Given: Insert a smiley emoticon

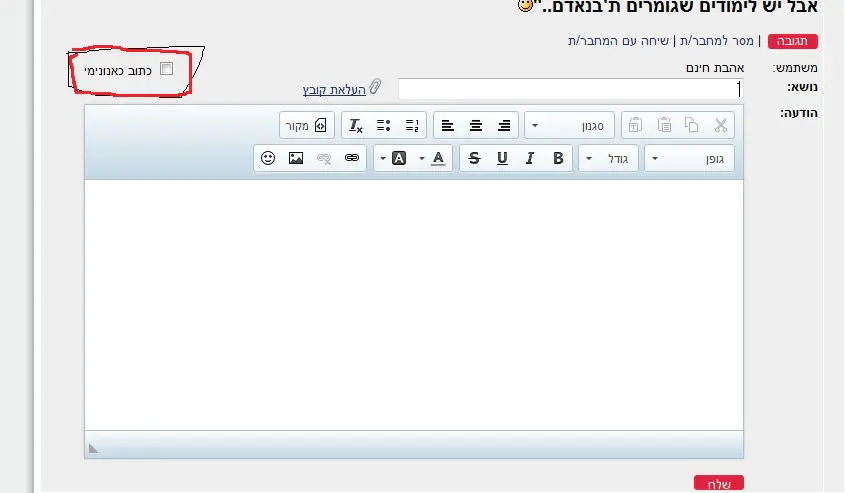Looking at the screenshot, I should pos(268,158).
